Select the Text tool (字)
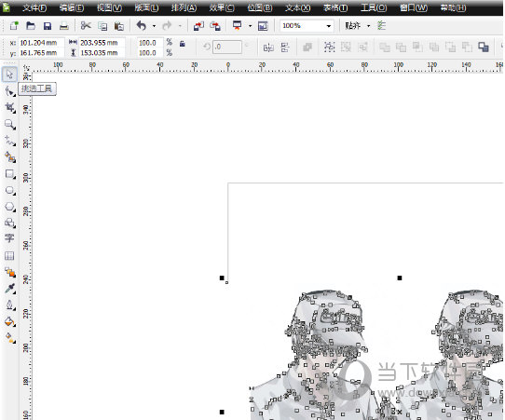 click(x=9, y=238)
